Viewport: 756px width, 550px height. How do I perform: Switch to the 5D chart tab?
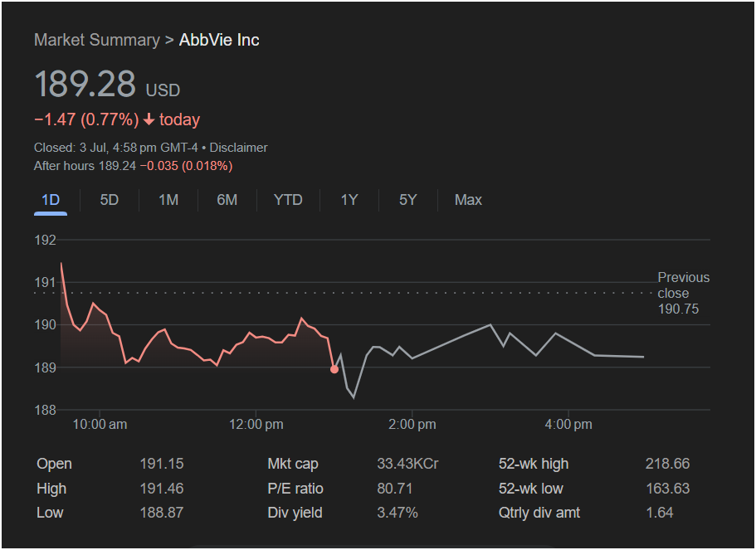coord(109,200)
